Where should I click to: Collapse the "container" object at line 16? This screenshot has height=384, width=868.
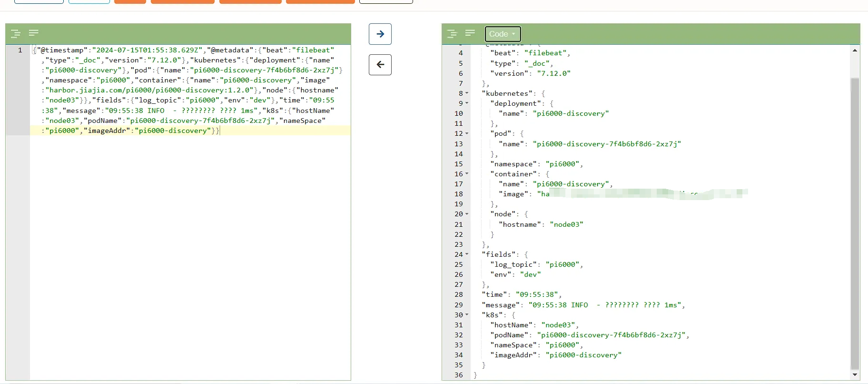pyautogui.click(x=467, y=174)
